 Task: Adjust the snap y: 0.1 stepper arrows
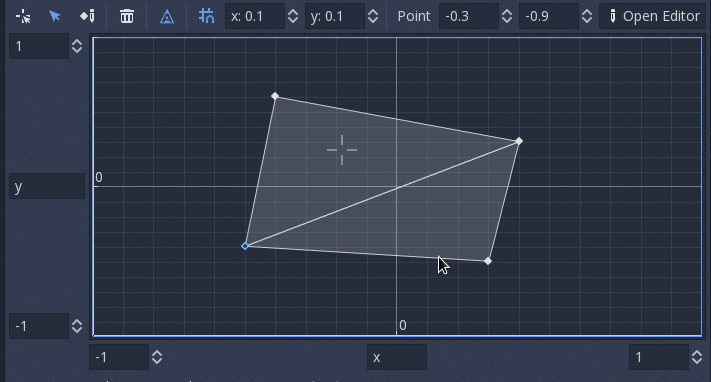click(x=373, y=16)
